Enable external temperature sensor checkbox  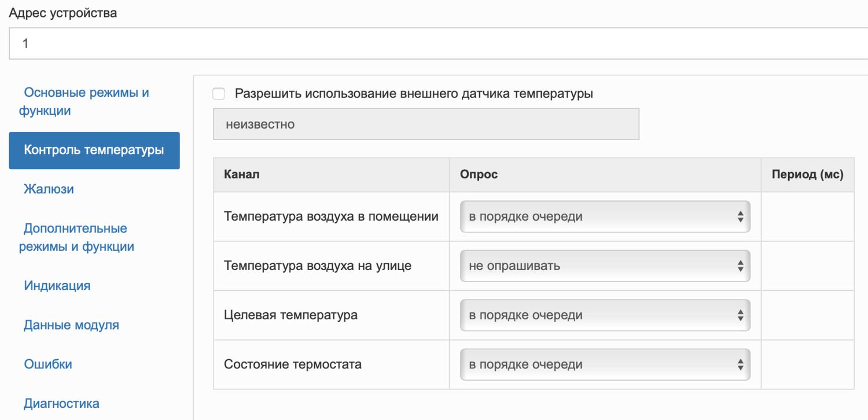pos(219,94)
